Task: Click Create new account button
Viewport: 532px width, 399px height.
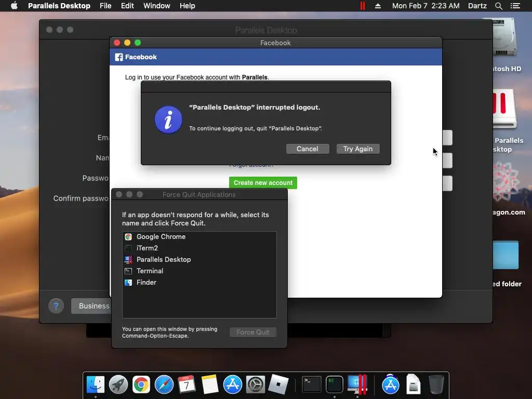Action: point(263,183)
